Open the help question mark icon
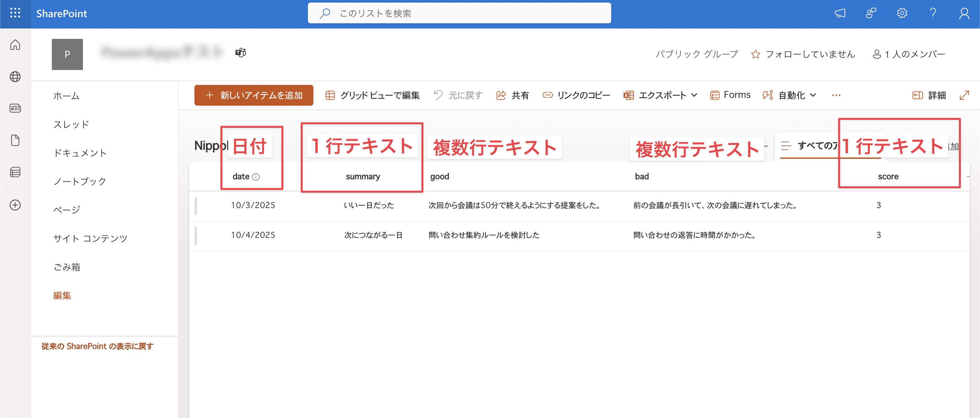The image size is (980, 418). tap(933, 13)
